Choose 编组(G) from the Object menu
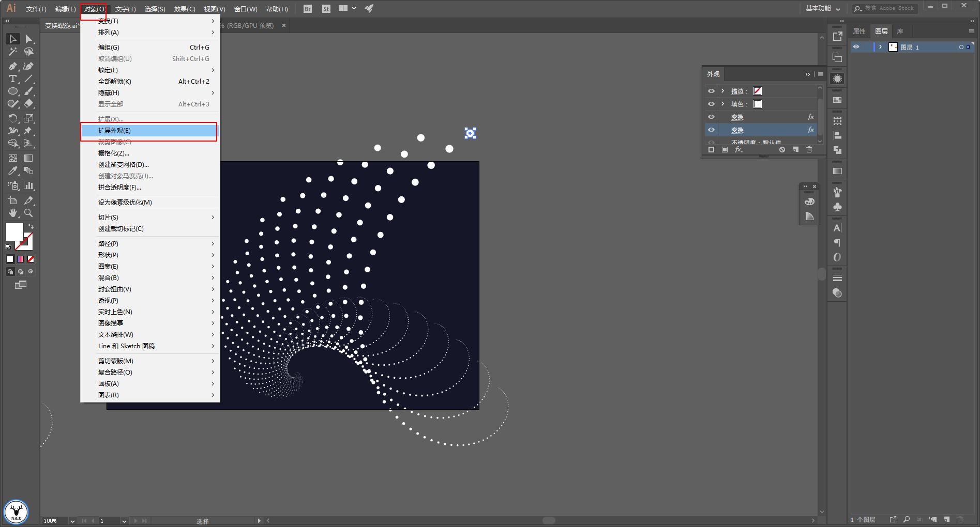Image resolution: width=980 pixels, height=527 pixels. [150, 47]
